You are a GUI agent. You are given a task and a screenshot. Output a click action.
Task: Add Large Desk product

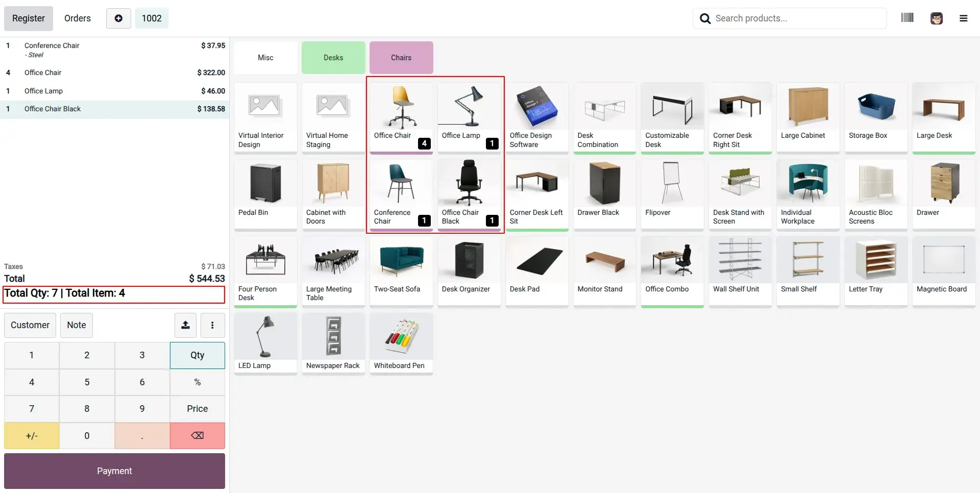pyautogui.click(x=944, y=118)
